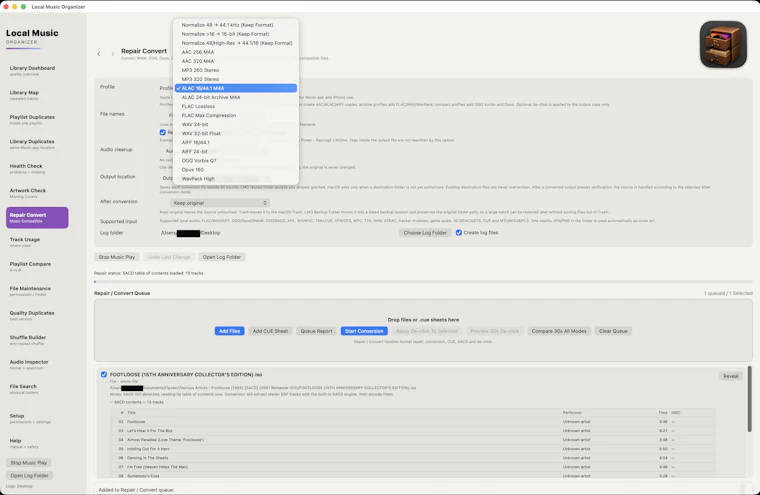Choose AAC 320 M4A profile
760x495 pixels.
click(x=236, y=61)
